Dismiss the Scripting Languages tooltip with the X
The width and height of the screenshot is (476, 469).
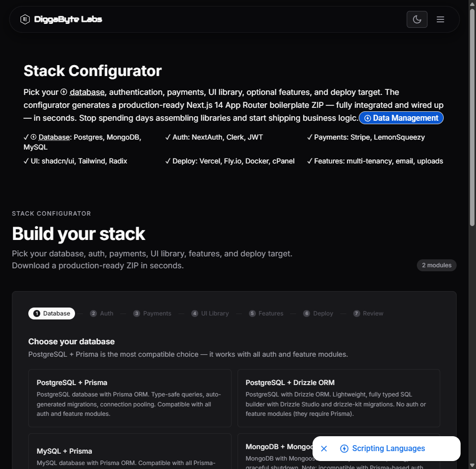click(324, 449)
